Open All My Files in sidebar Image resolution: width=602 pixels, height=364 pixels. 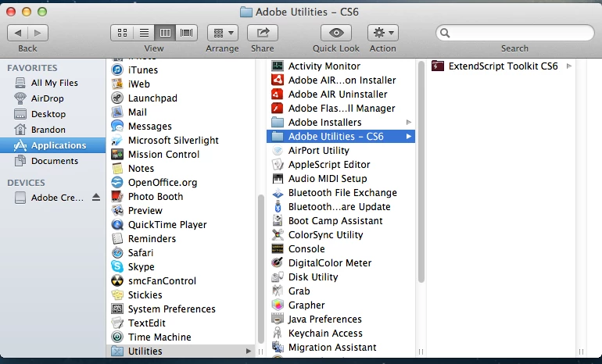coord(52,83)
